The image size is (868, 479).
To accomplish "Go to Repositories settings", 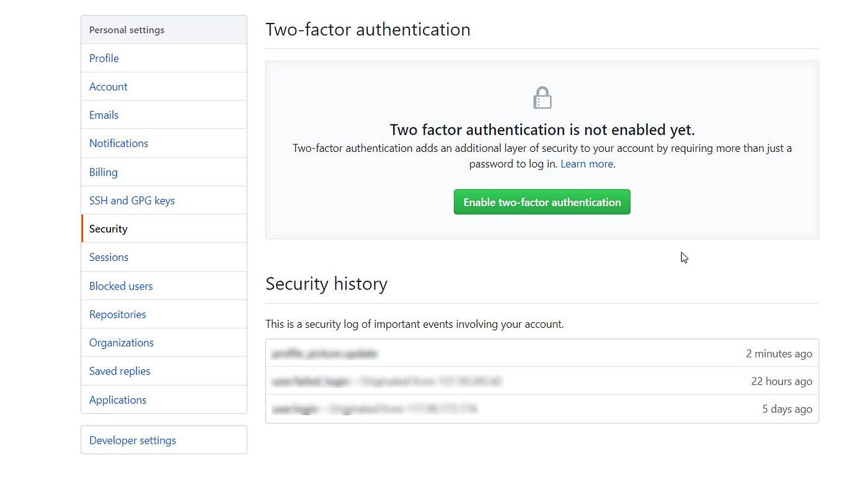I will pyautogui.click(x=117, y=314).
